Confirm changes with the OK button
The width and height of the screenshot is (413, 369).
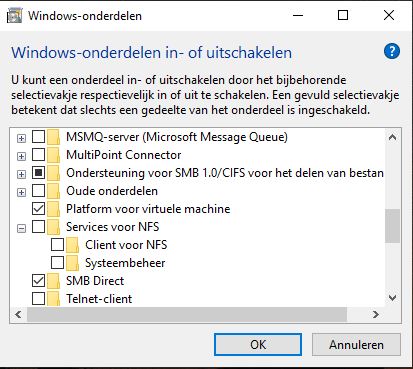click(x=258, y=345)
